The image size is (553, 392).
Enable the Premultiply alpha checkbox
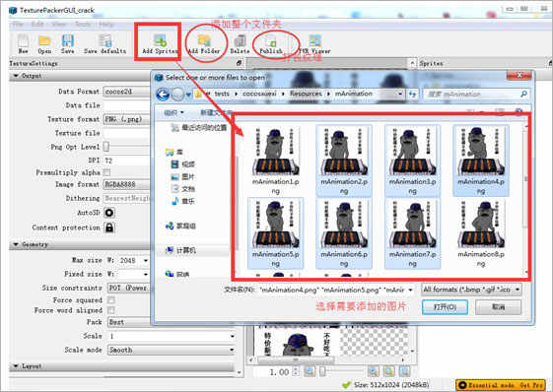tap(106, 172)
